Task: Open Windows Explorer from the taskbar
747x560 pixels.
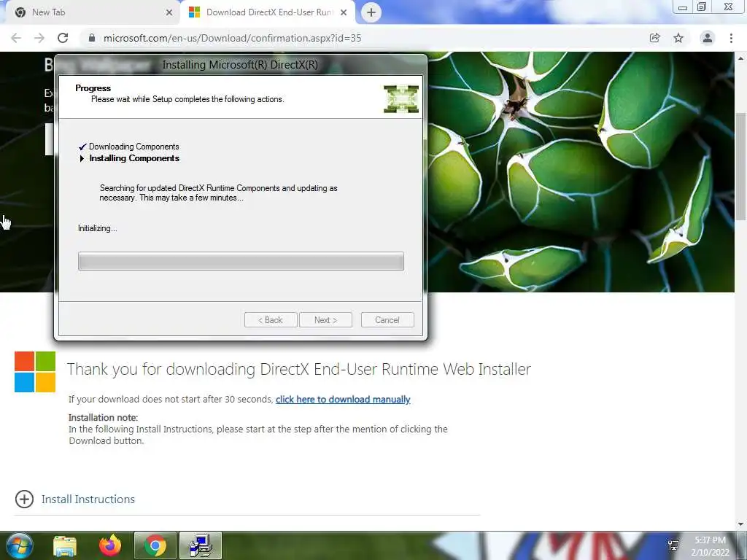Action: coord(65,545)
